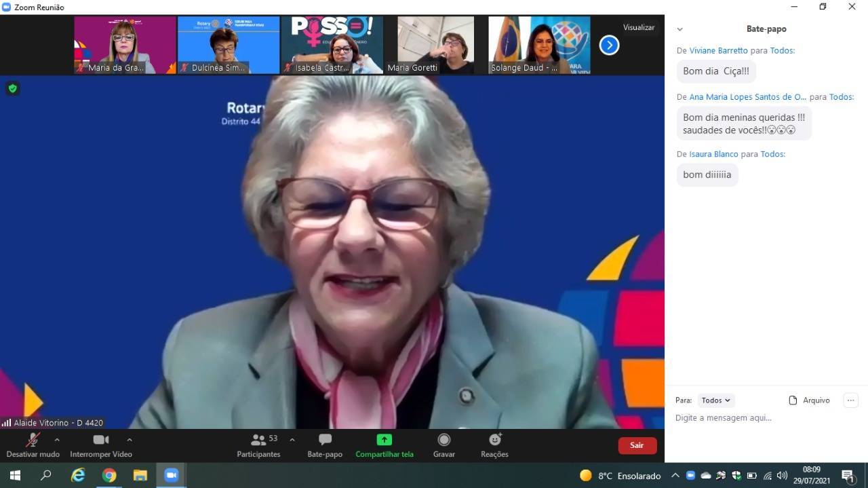
Task: Open the Para: Todos recipient dropdown
Action: click(x=715, y=400)
